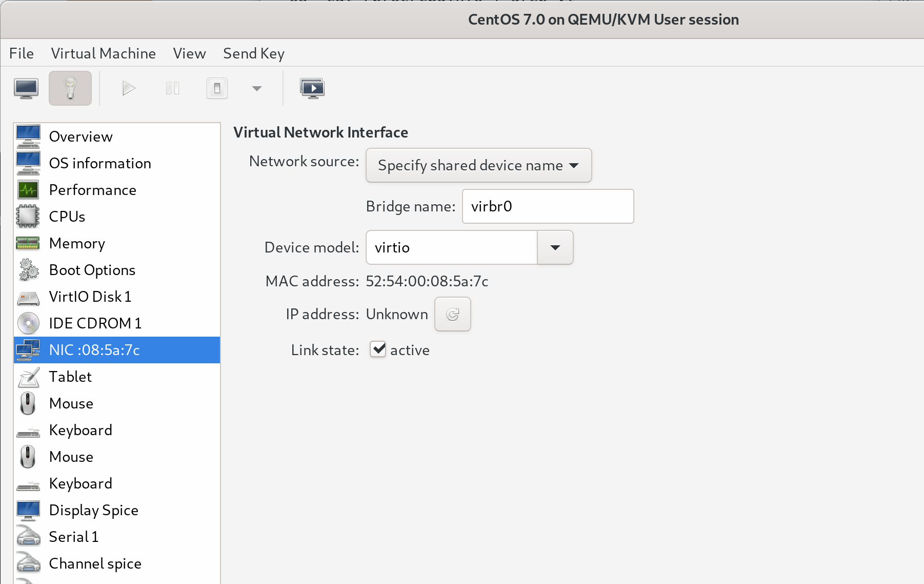This screenshot has width=924, height=584.
Task: Select Display Spice
Action: [117, 510]
